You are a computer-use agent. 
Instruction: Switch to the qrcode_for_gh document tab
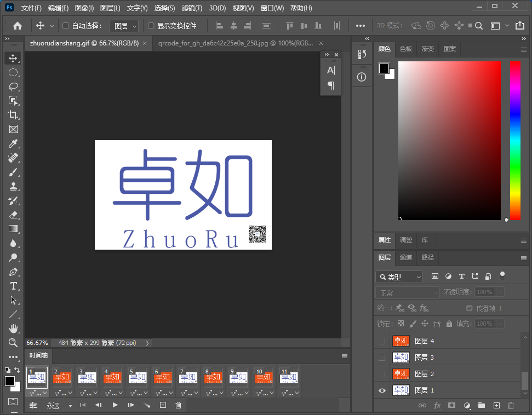tap(236, 44)
